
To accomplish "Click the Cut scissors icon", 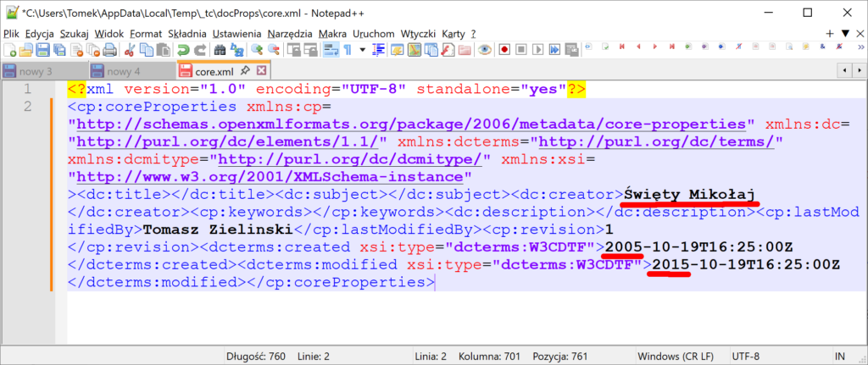I will pos(128,50).
